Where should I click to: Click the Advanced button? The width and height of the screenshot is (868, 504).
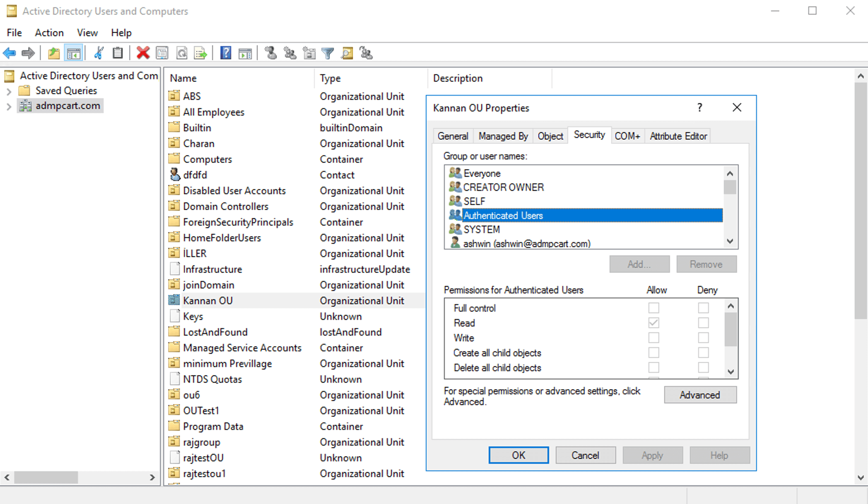click(x=700, y=395)
